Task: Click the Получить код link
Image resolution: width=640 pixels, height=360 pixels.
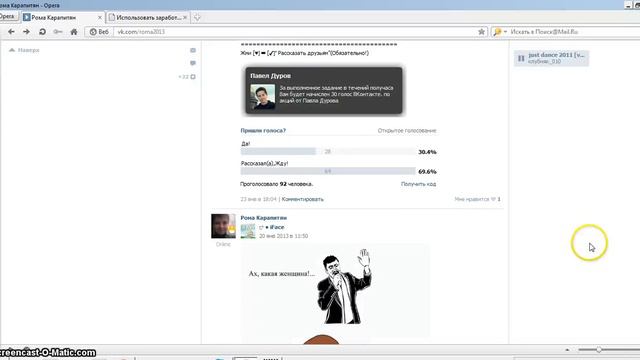Action: (x=418, y=184)
